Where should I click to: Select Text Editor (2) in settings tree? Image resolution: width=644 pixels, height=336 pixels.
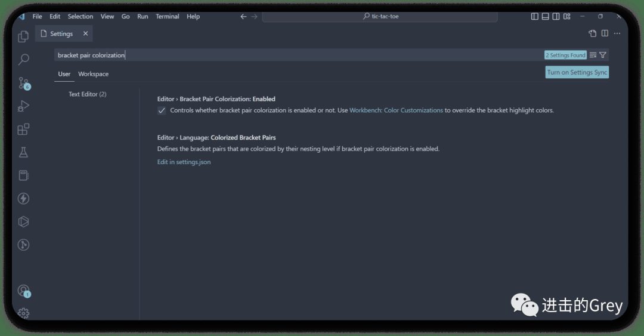point(88,94)
